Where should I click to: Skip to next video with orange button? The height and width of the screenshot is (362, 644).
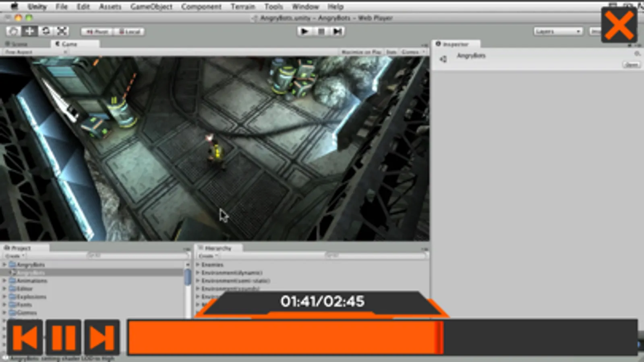[x=102, y=337]
